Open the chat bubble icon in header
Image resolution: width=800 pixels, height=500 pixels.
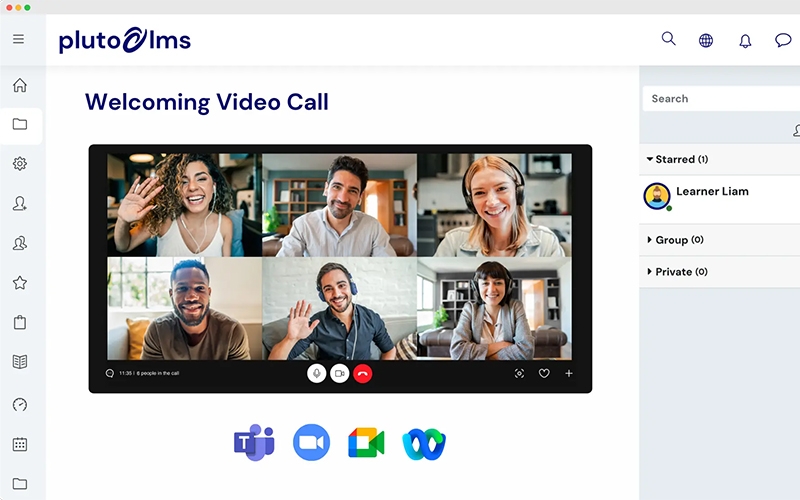click(x=783, y=40)
